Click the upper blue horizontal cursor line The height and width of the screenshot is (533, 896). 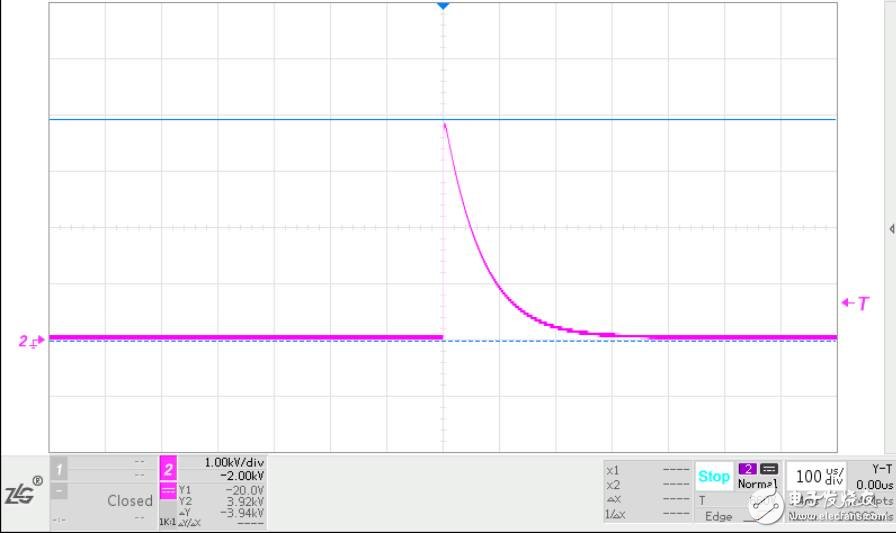(250, 119)
